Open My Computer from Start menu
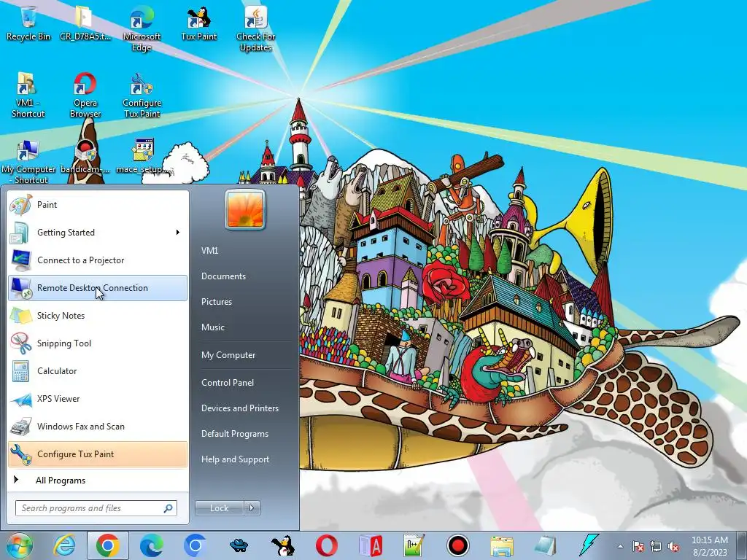The image size is (747, 560). [228, 355]
